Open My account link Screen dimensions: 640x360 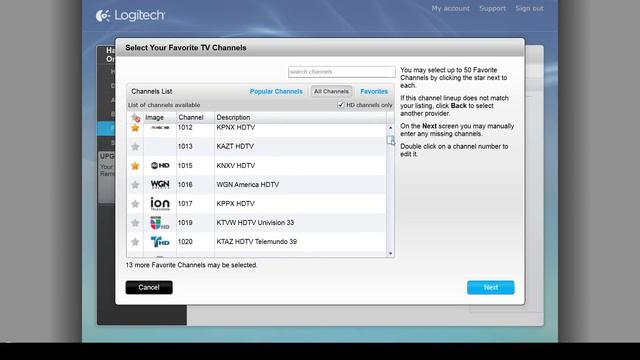tap(451, 8)
